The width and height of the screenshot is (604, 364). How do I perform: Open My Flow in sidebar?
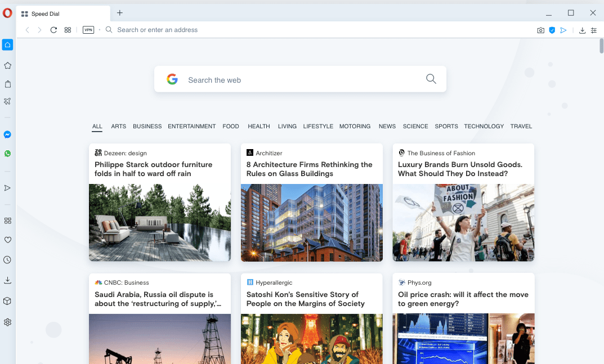pyautogui.click(x=7, y=188)
